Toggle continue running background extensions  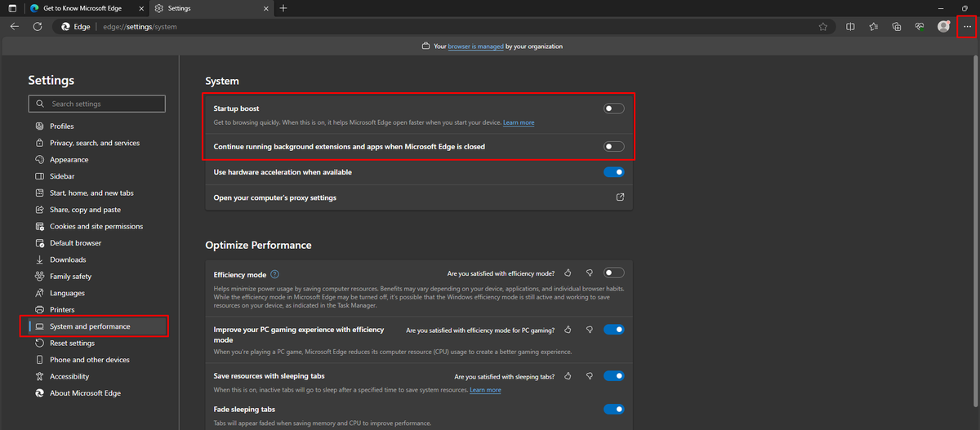(x=614, y=147)
